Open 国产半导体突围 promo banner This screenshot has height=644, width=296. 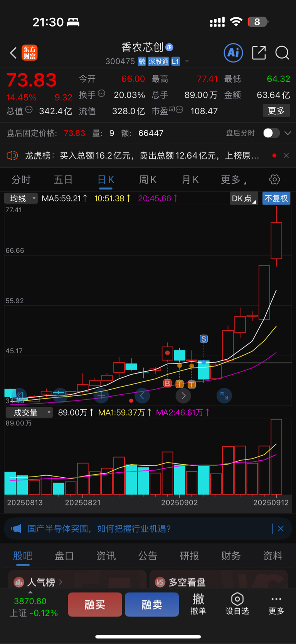(x=148, y=529)
